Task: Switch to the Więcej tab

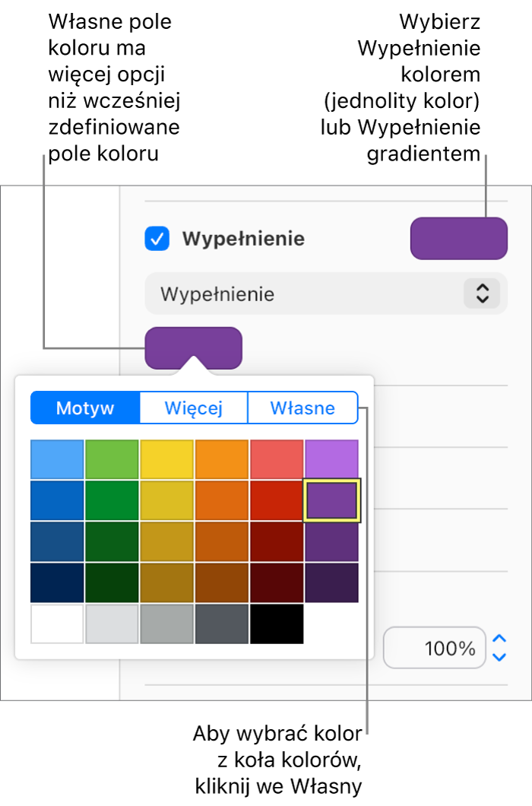Action: (194, 408)
